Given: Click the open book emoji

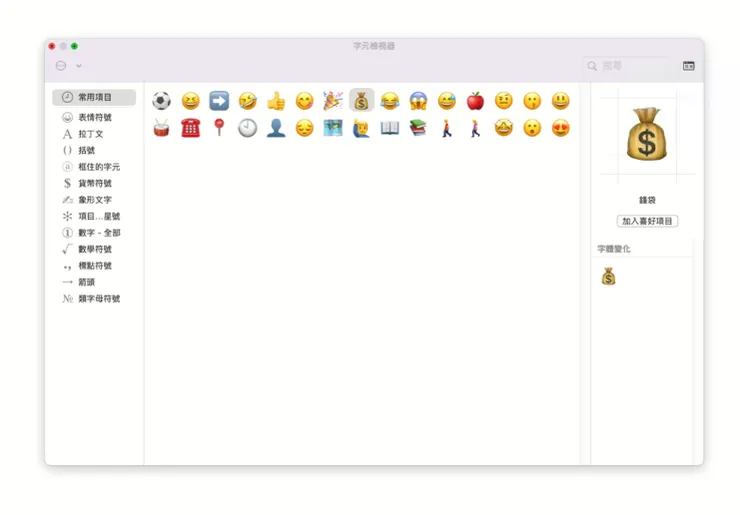Looking at the screenshot, I should (x=390, y=128).
